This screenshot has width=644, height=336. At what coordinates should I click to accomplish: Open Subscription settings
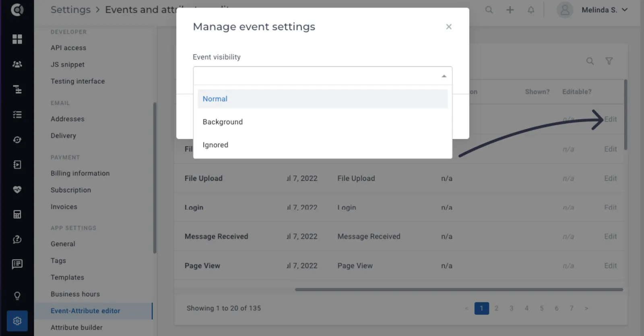71,190
